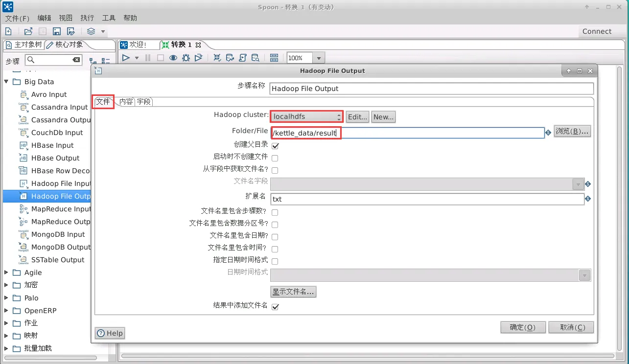Expand the Agile folder
Image resolution: width=629 pixels, height=364 pixels.
tap(6, 273)
